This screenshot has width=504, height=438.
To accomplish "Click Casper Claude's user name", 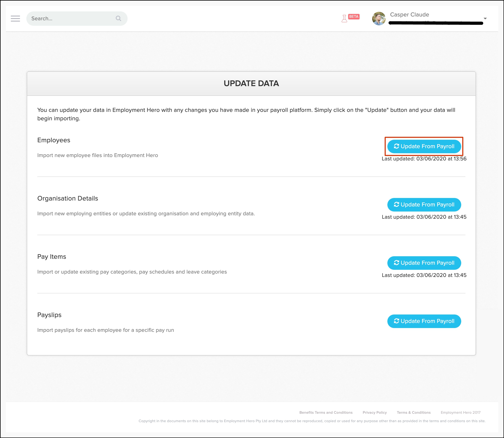I will coord(410,15).
